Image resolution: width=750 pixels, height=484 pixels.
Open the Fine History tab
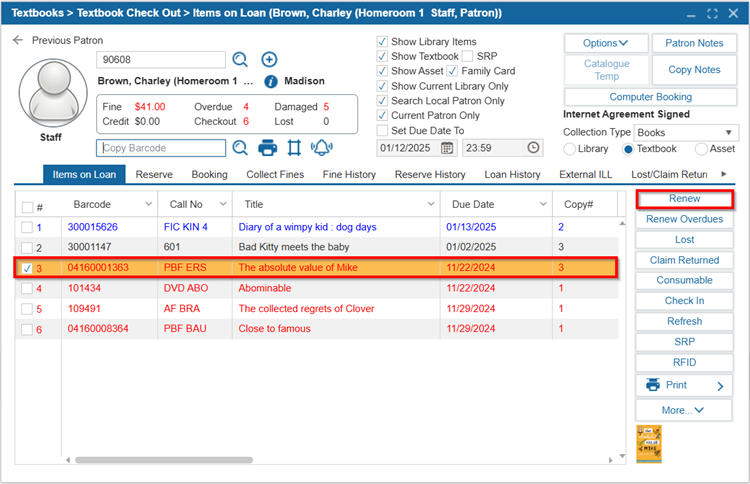click(x=349, y=175)
